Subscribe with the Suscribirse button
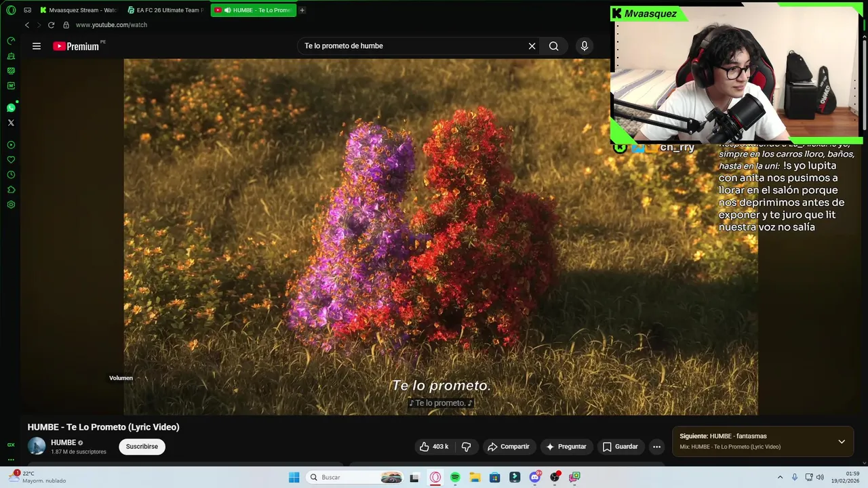The image size is (868, 488). (x=142, y=447)
